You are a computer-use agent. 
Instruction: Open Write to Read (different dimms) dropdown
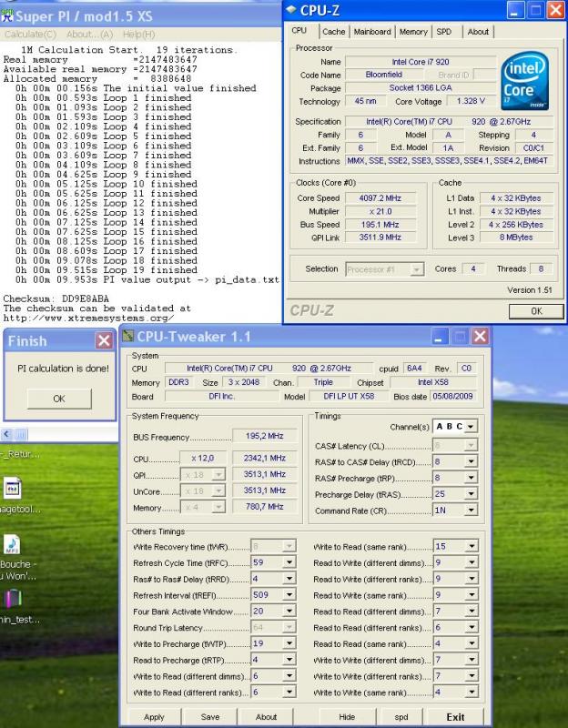pos(289,676)
